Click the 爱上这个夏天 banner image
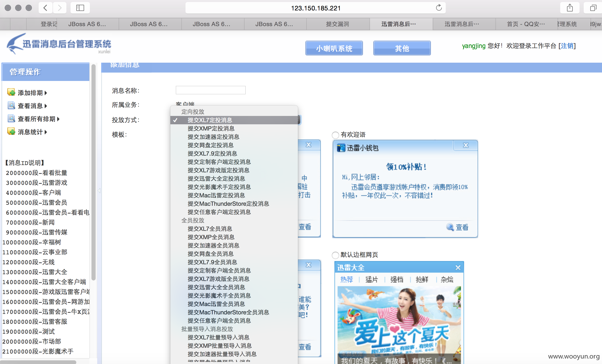 (399, 325)
